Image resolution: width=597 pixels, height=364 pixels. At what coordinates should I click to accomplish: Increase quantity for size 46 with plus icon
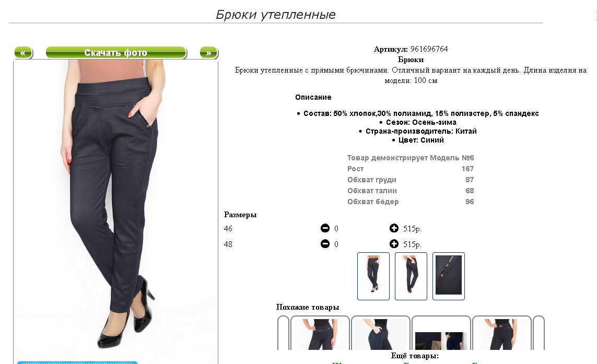[394, 228]
